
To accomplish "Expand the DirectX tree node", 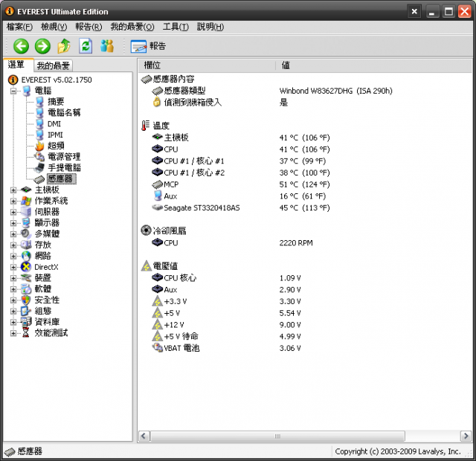I will click(13, 267).
